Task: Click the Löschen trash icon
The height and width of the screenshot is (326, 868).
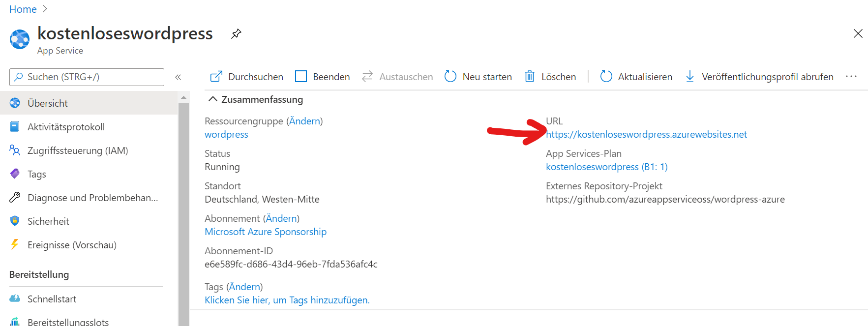Action: click(530, 77)
